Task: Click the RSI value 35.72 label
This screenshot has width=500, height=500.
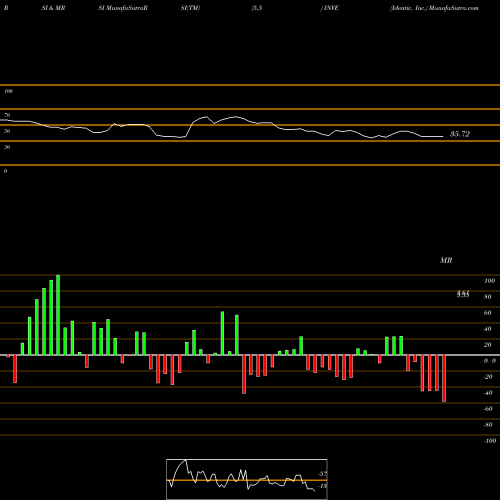Action: pyautogui.click(x=460, y=134)
